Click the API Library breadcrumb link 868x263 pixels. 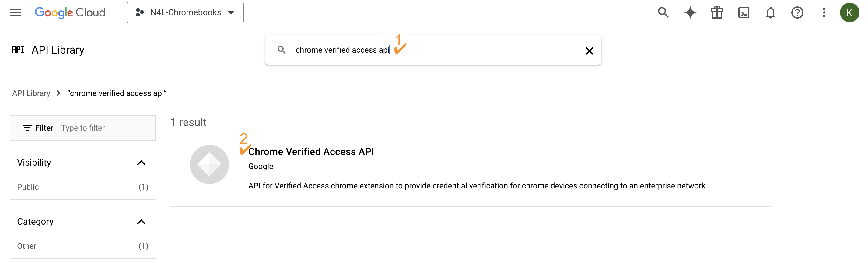tap(31, 93)
